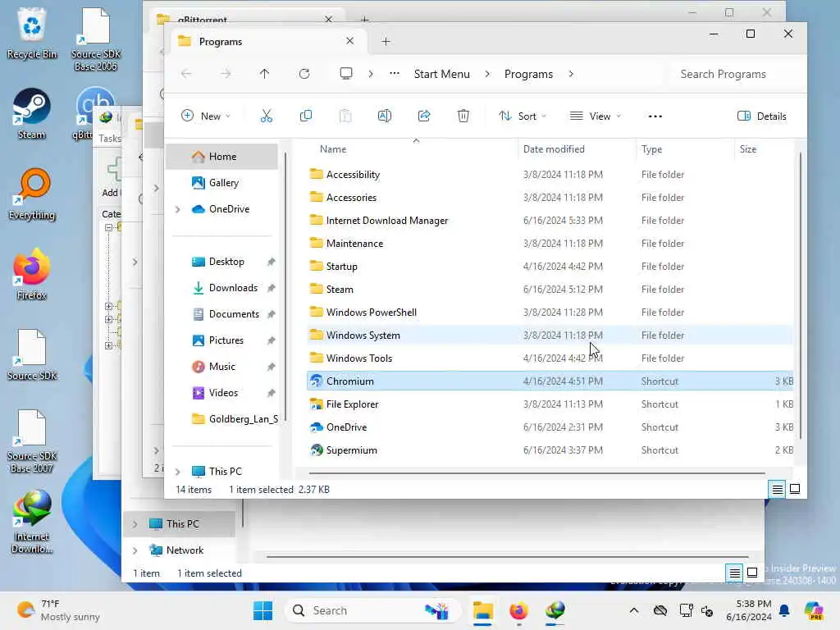Select the Steam folder in file list

[550, 290]
